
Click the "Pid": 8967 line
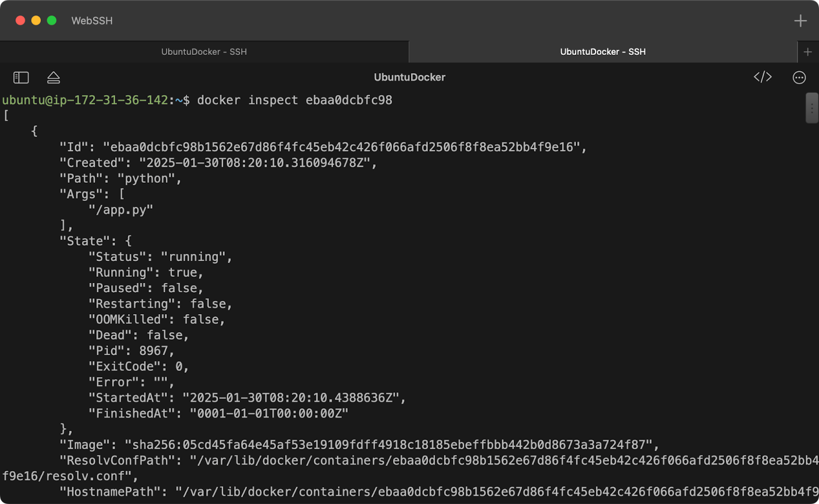132,350
